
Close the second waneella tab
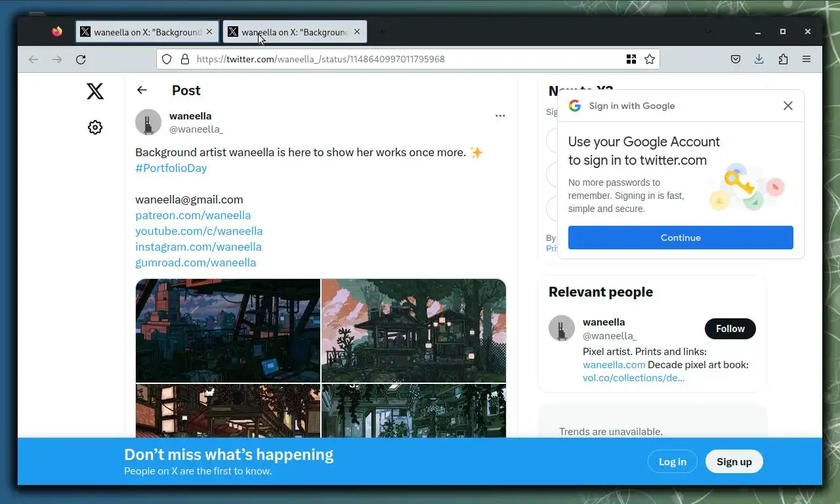coord(357,31)
